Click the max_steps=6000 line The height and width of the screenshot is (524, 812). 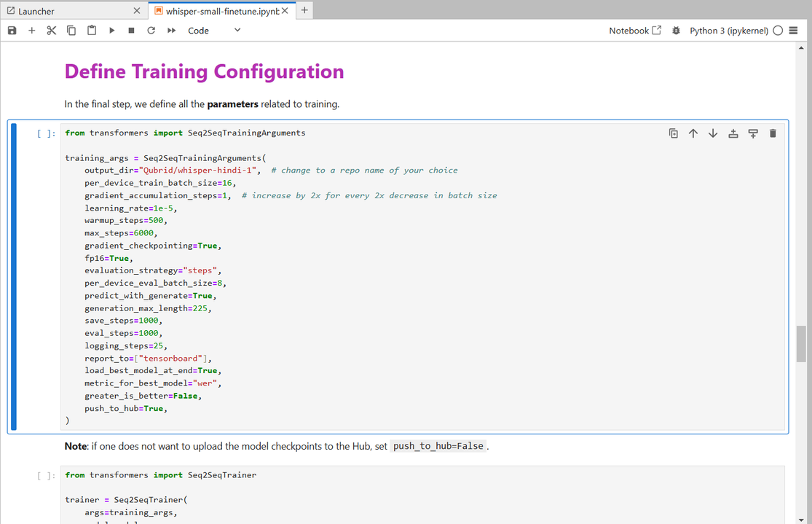click(x=121, y=233)
